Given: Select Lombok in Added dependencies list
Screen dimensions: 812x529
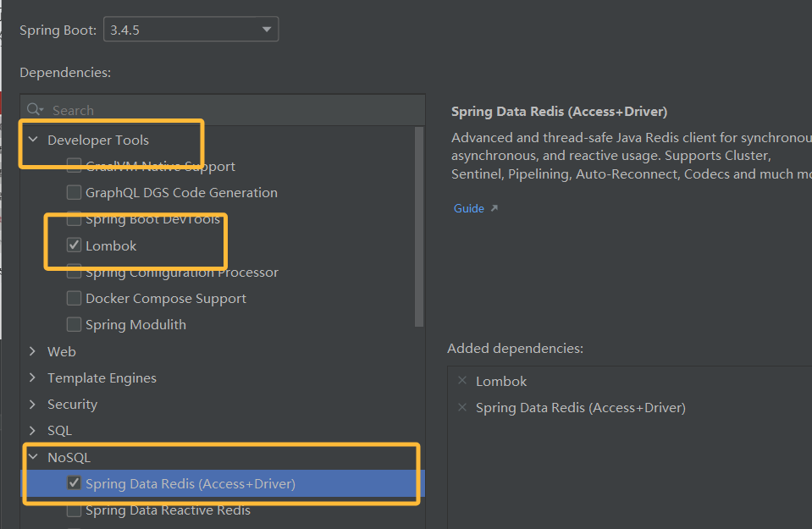Looking at the screenshot, I should 501,382.
